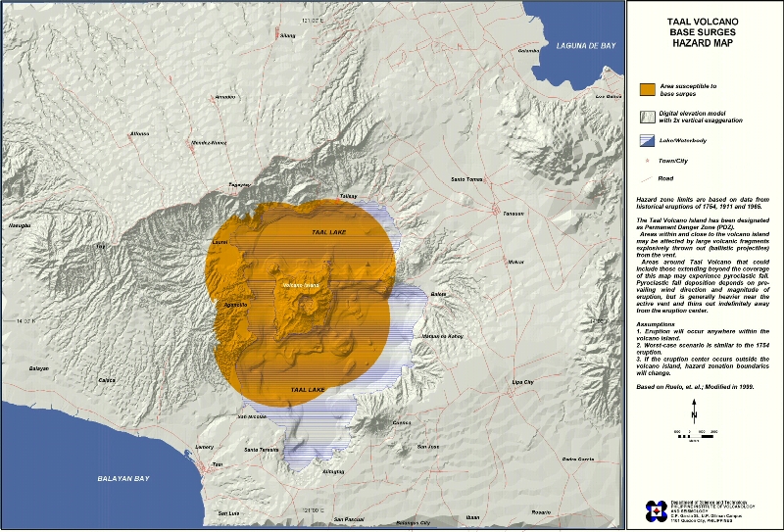Click the Lipa City label
The width and height of the screenshot is (784, 532).
click(x=523, y=381)
